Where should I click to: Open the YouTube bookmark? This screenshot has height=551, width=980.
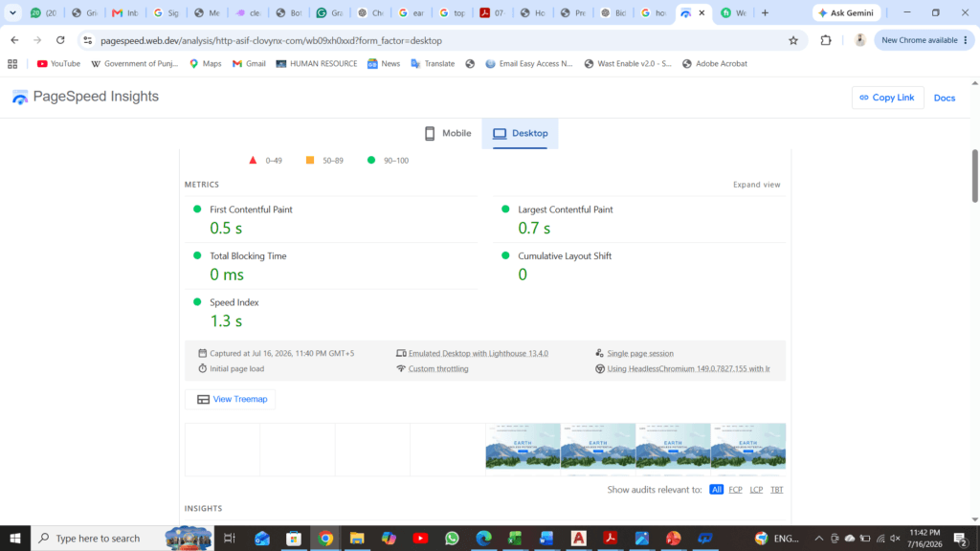tap(58, 64)
